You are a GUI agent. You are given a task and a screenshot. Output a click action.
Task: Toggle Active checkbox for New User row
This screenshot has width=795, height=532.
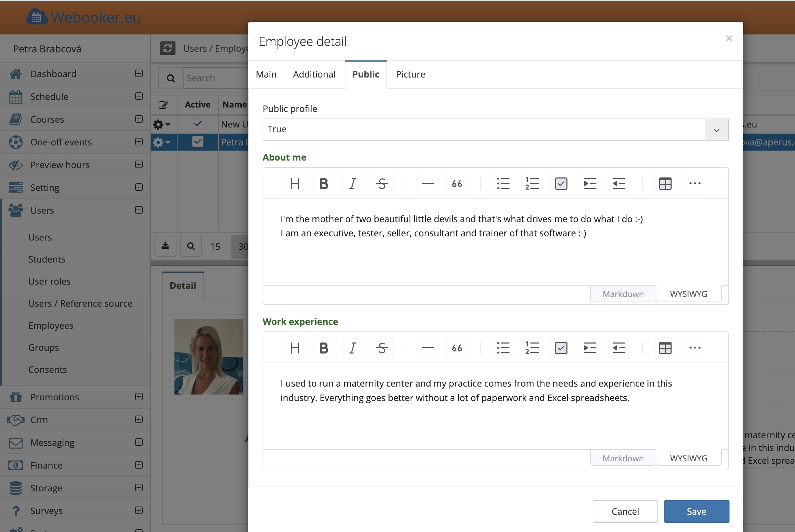pos(198,124)
